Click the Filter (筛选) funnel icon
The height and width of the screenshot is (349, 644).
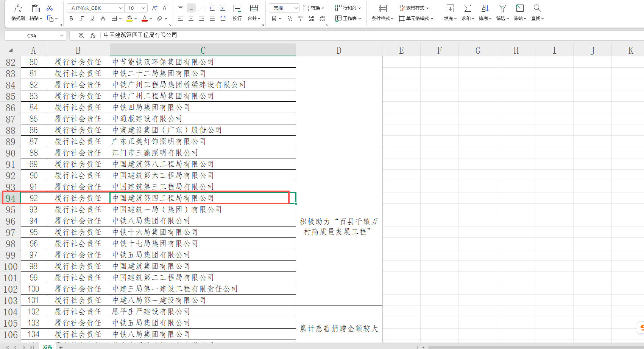[502, 9]
